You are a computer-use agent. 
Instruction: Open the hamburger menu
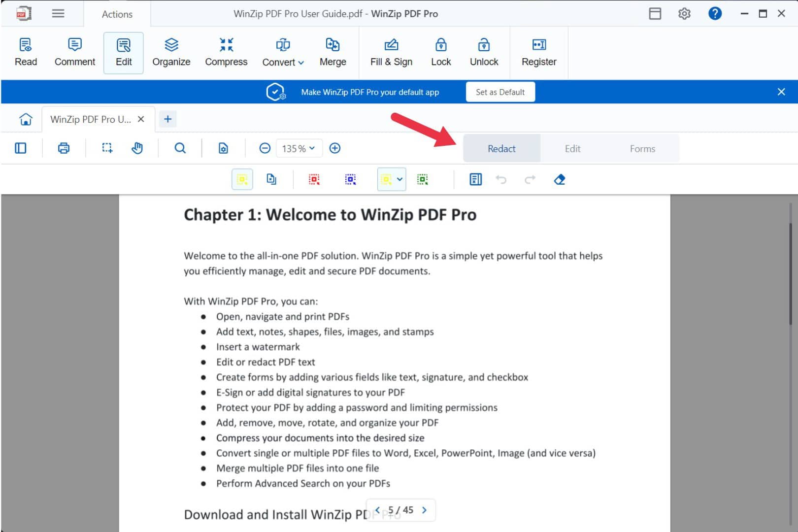[58, 13]
